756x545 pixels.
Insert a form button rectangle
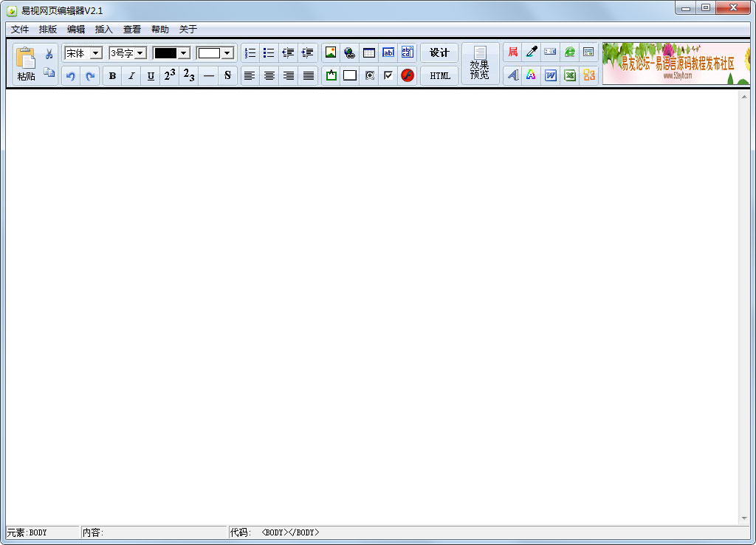tap(350, 75)
